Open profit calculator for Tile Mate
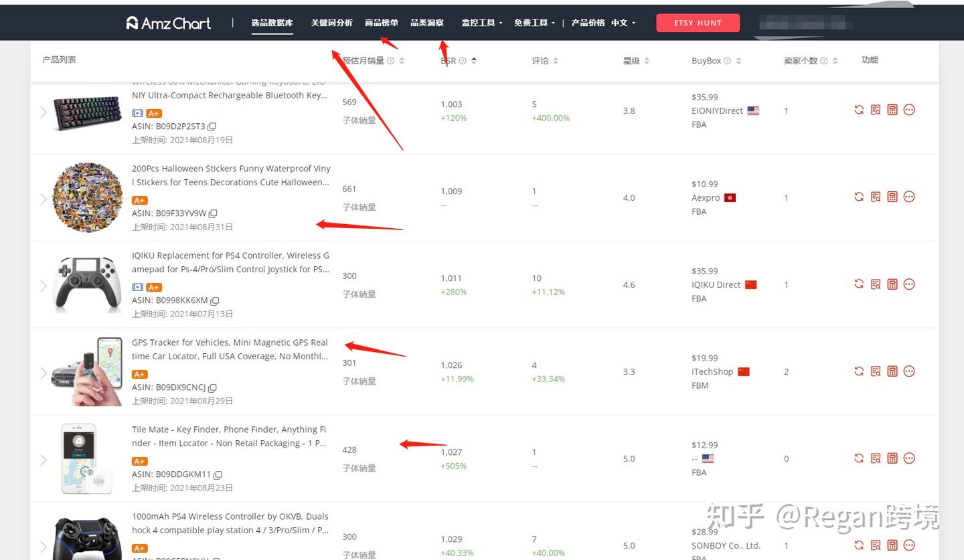Image resolution: width=964 pixels, height=560 pixels. click(x=892, y=458)
